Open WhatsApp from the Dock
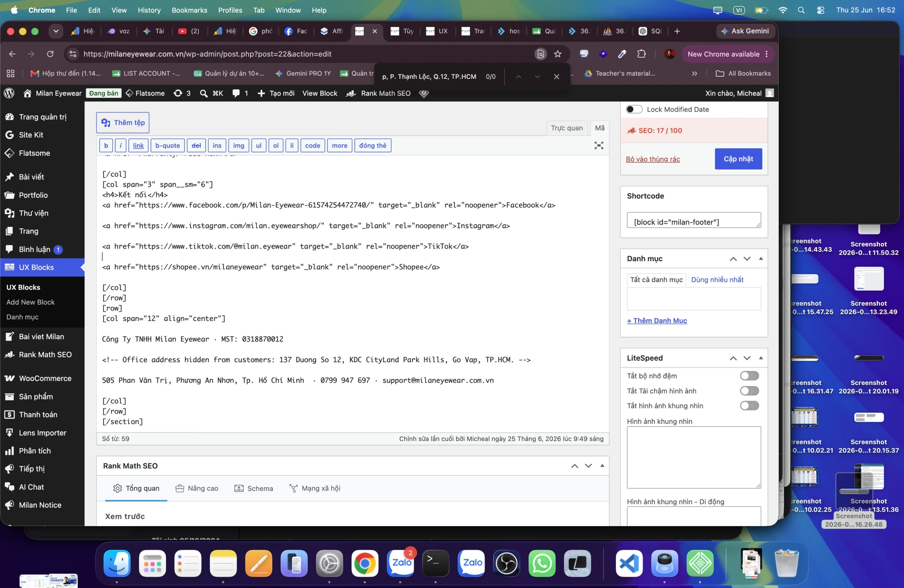The image size is (904, 588). tap(542, 563)
